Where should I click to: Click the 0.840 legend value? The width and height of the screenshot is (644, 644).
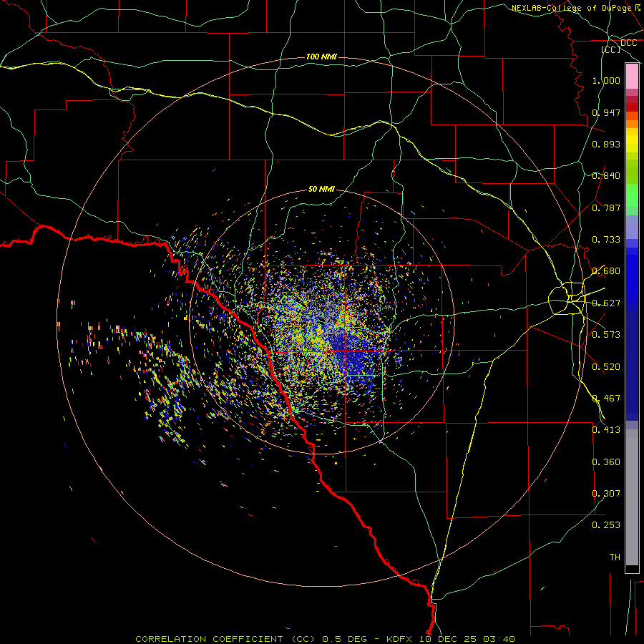click(x=606, y=175)
